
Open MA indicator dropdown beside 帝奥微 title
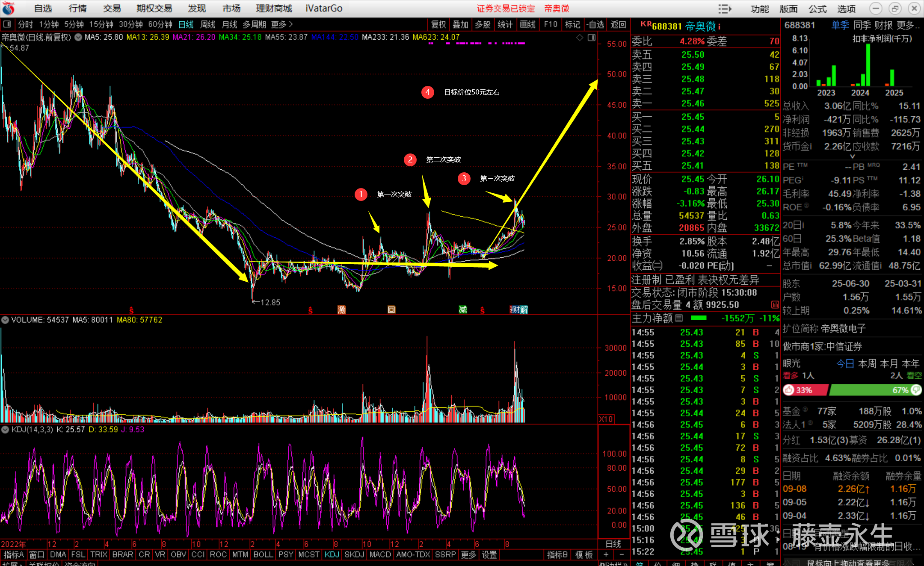78,37
